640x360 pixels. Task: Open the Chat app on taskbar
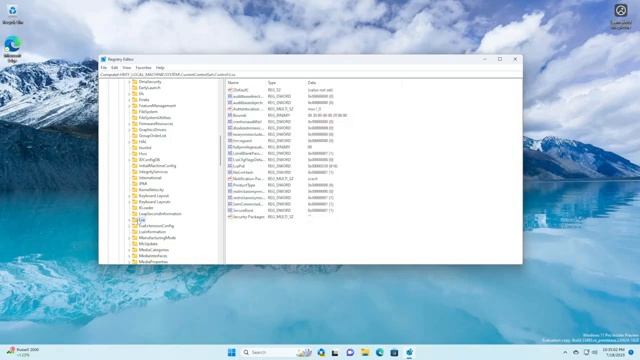(x=350, y=352)
